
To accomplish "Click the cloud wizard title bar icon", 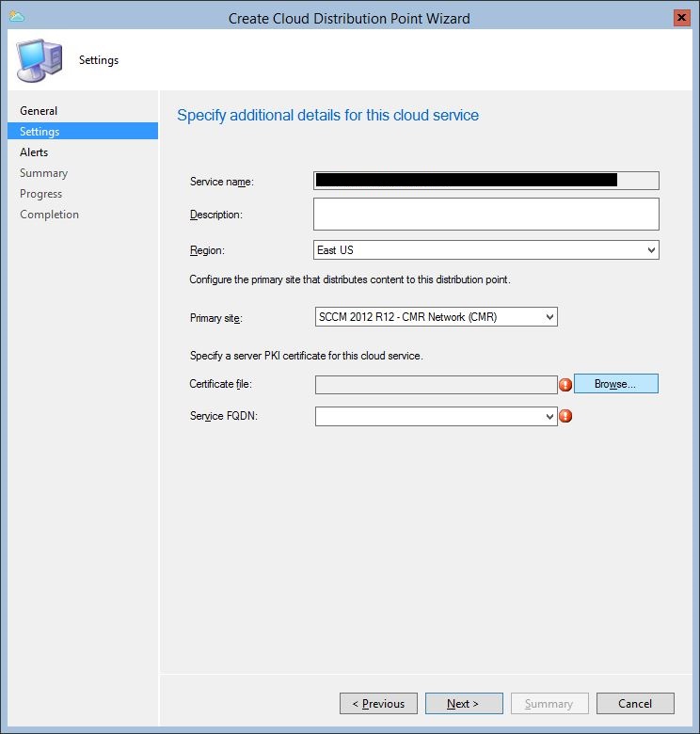I will coord(16,17).
